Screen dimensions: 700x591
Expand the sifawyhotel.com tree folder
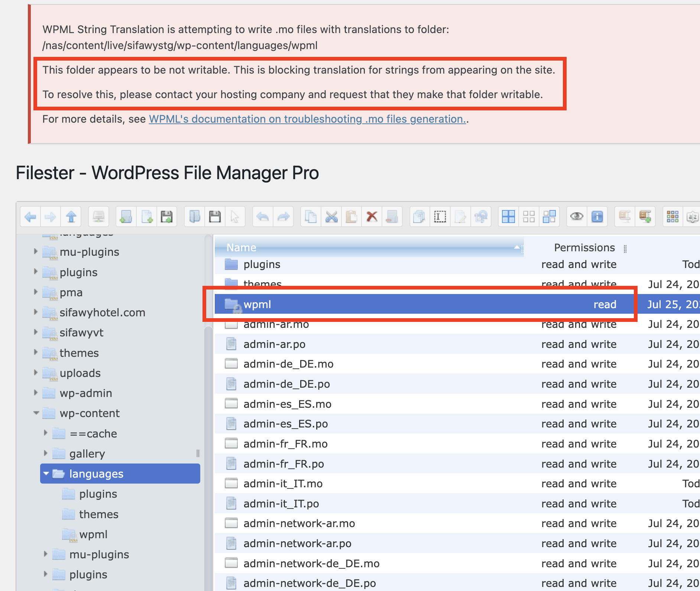pyautogui.click(x=36, y=312)
